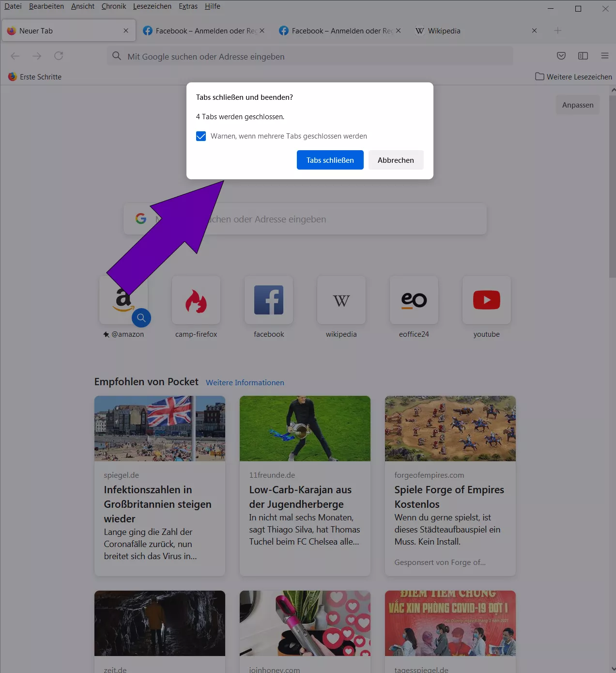Image resolution: width=616 pixels, height=673 pixels.
Task: Uncheck Warnen, wenn mehrere Tabs geschlossen werden
Action: [201, 136]
